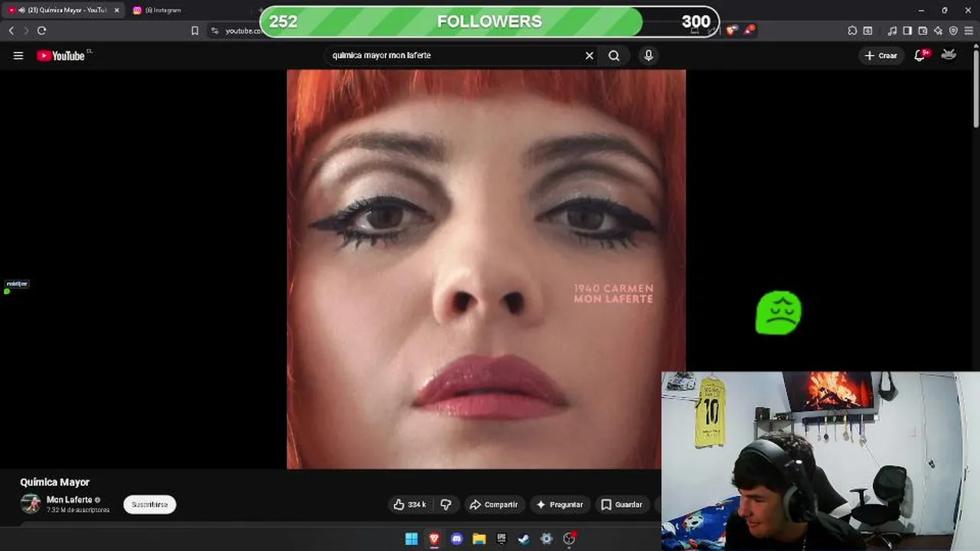Open Brave Wallet icon
Viewport: 980px width, 551px height.
(923, 31)
